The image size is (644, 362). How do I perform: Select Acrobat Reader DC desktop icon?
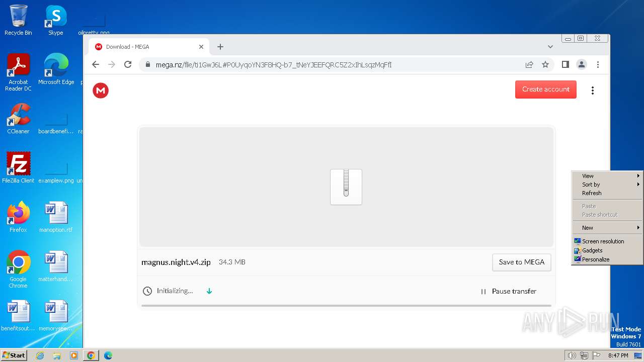[x=18, y=72]
